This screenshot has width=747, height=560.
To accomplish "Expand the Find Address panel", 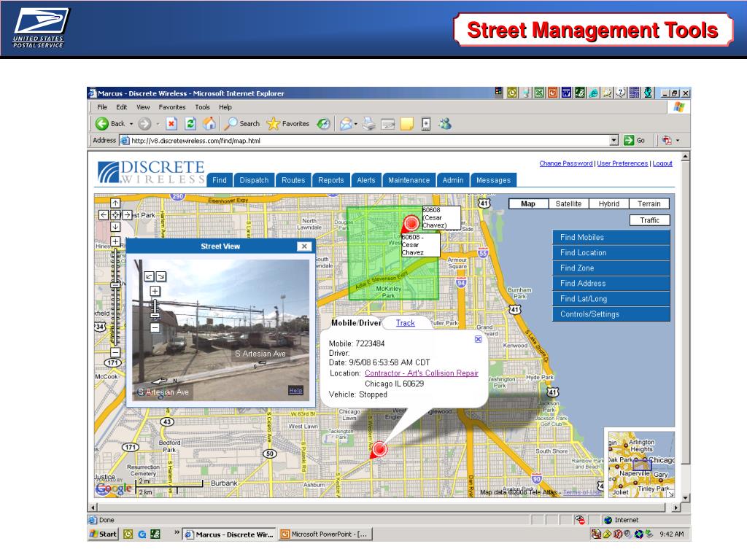I will coord(611,284).
